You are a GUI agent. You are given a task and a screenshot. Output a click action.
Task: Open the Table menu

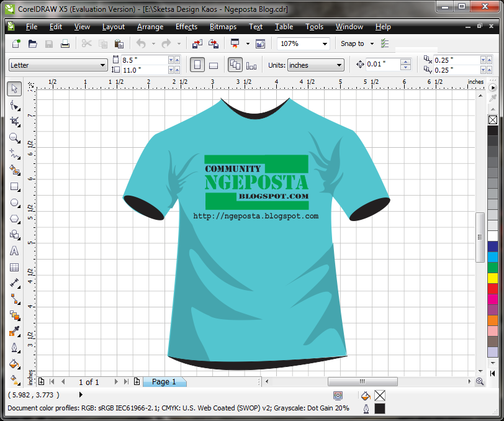284,27
